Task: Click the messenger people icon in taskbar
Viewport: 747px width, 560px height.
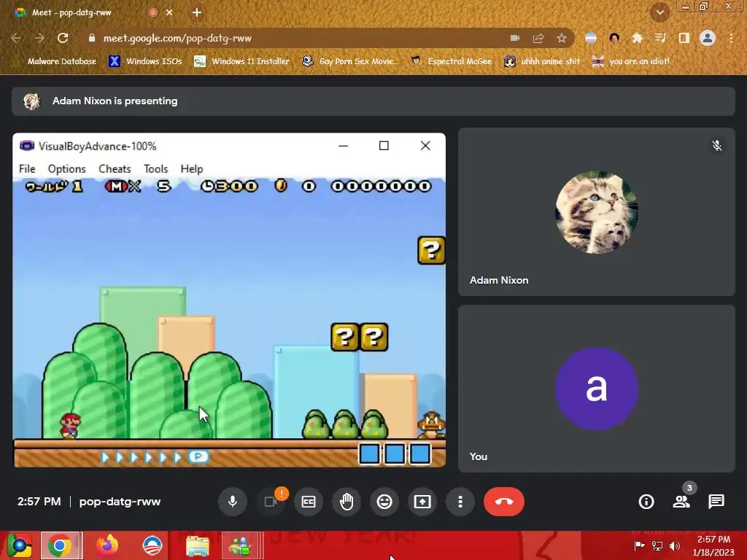Action: (x=241, y=545)
